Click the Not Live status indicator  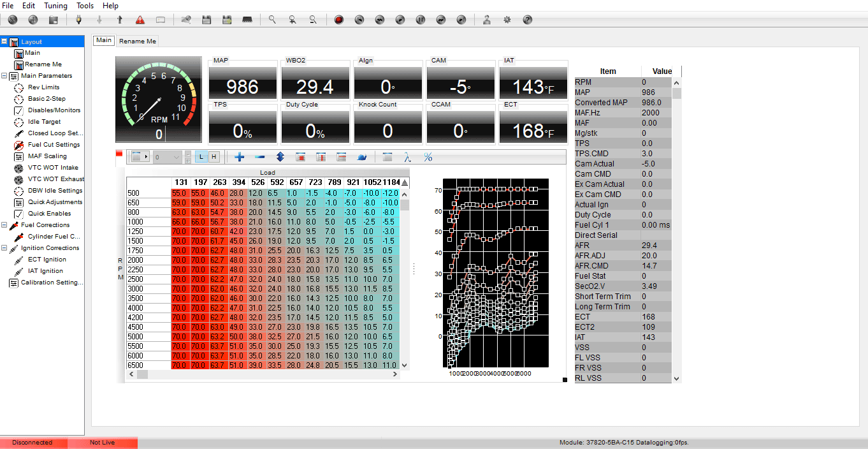point(102,443)
